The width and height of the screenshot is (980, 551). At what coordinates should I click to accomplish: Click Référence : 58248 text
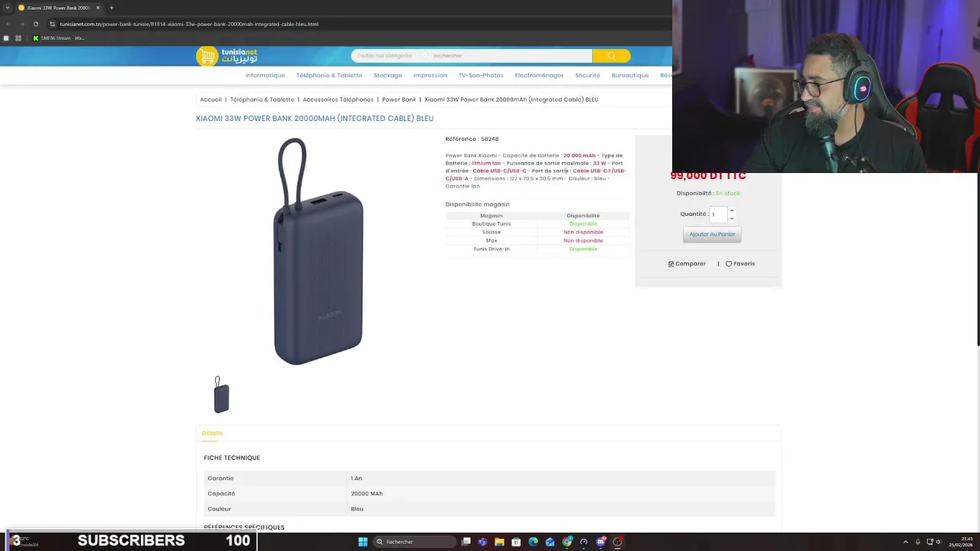coord(472,139)
